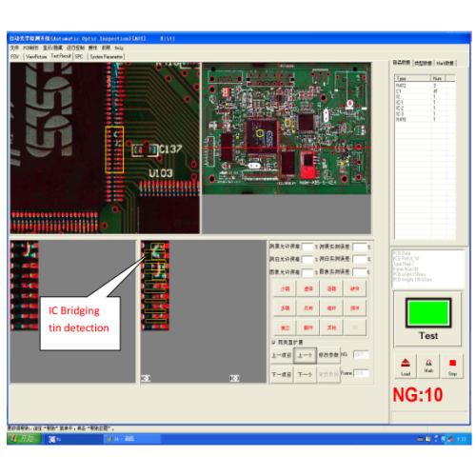Select the IC-2 row in type list
The image size is (476, 476).
click(425, 109)
